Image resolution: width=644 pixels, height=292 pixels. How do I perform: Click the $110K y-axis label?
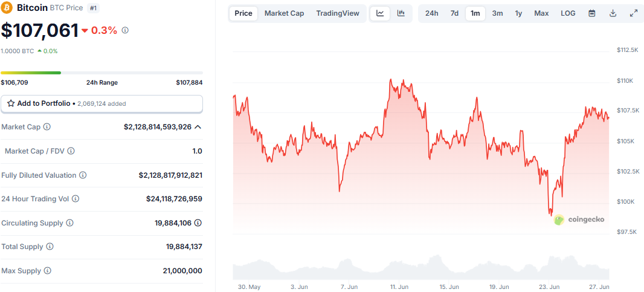[625, 80]
